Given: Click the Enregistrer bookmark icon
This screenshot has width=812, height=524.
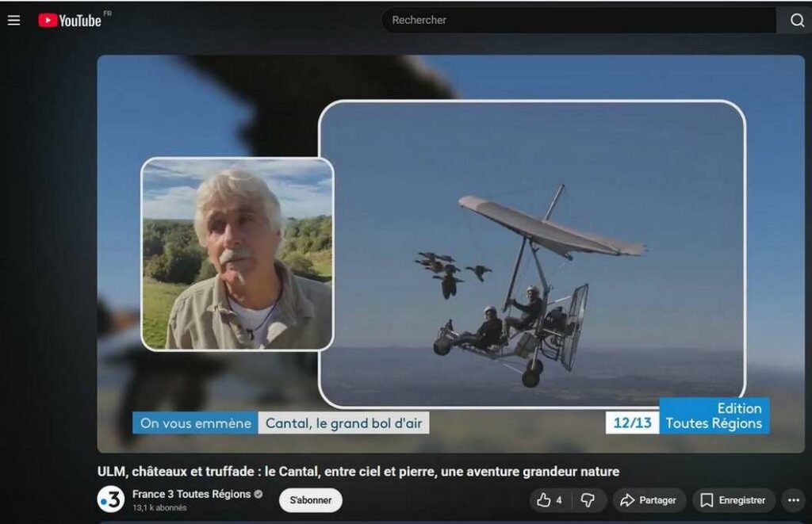Looking at the screenshot, I should (707, 500).
